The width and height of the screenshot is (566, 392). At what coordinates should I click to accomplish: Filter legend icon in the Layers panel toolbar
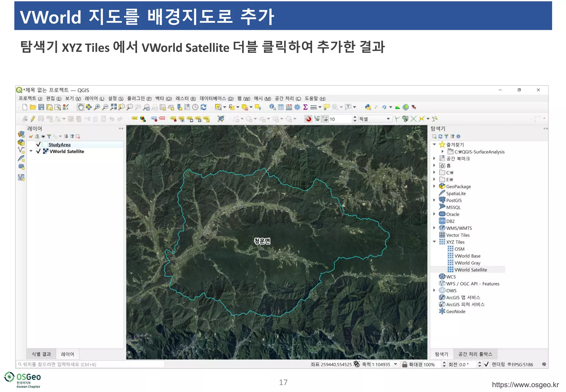[49, 136]
